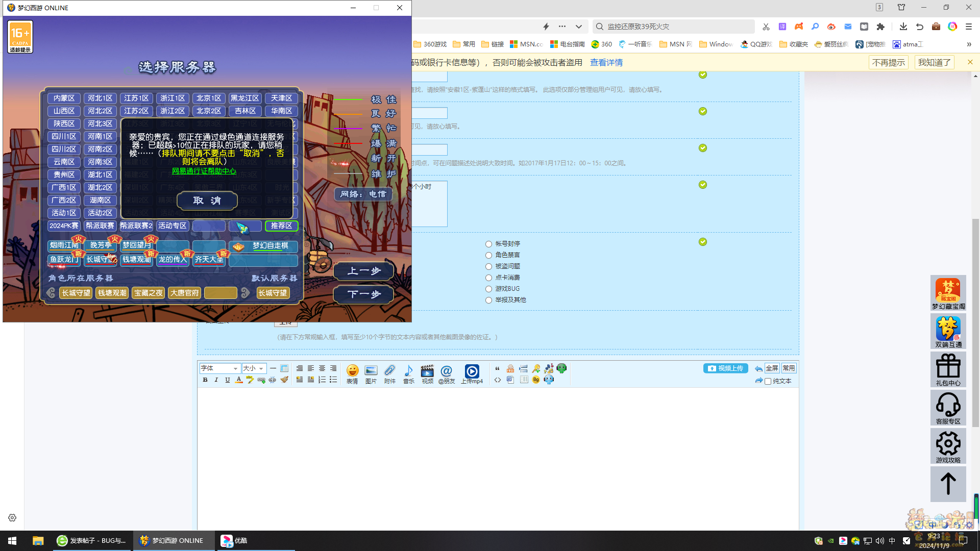
Task: Select the 游戏BUG radio option
Action: coord(488,289)
